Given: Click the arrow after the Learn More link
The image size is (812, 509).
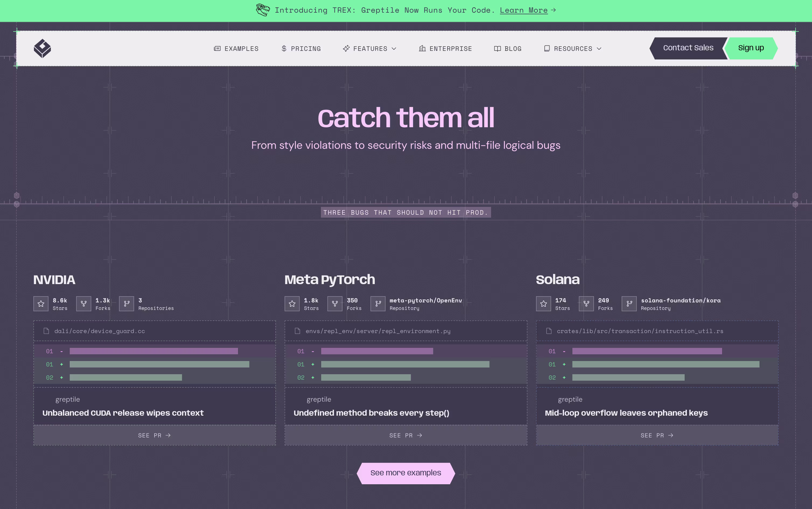Looking at the screenshot, I should [x=553, y=10].
